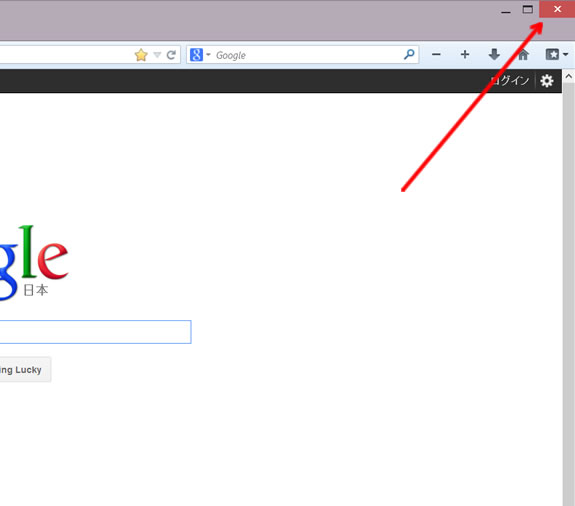Zoom in with the plus toolbar button

pos(465,55)
